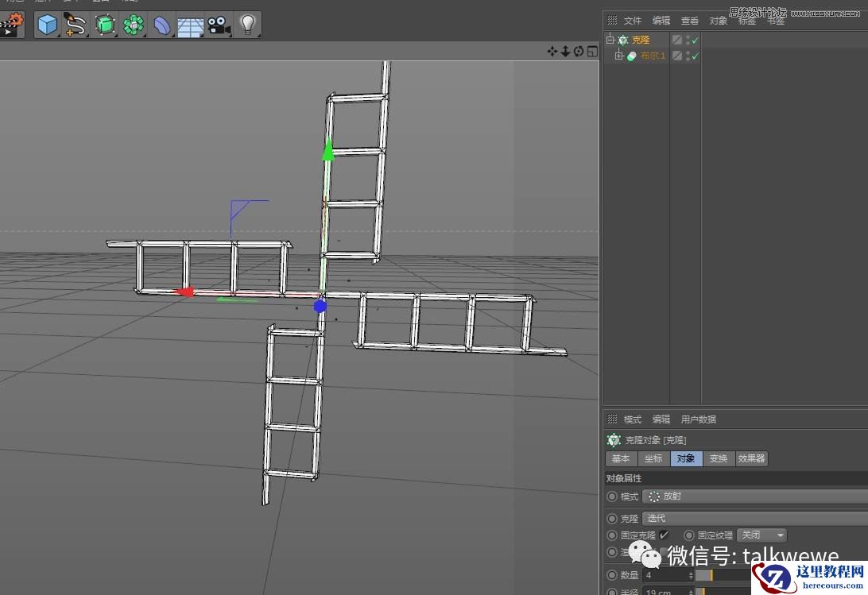Toggle the enable checkmark beside 布尔.1
The height and width of the screenshot is (595, 868).
click(693, 55)
